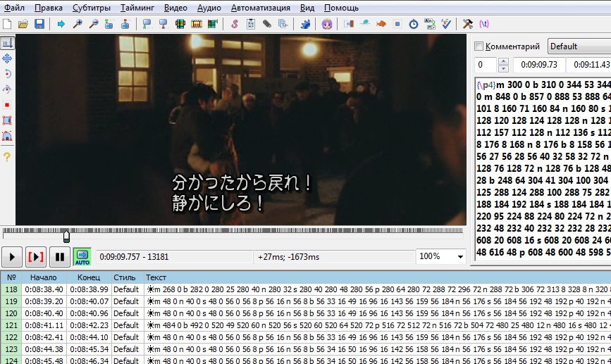Save subtitles with the floppy disk icon
The height and width of the screenshot is (364, 611).
click(x=39, y=24)
